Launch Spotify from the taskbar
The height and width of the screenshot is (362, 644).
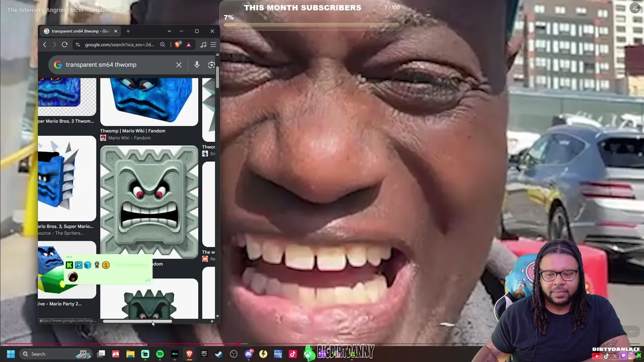point(160,354)
